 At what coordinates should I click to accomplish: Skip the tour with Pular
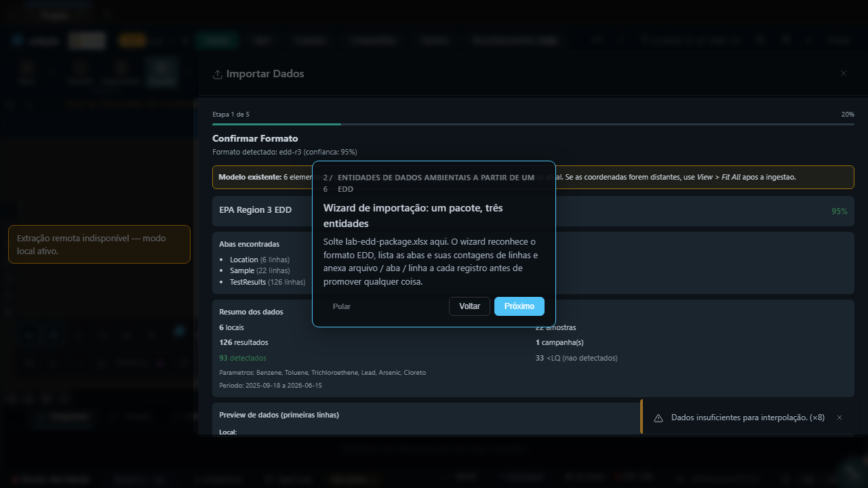(342, 306)
